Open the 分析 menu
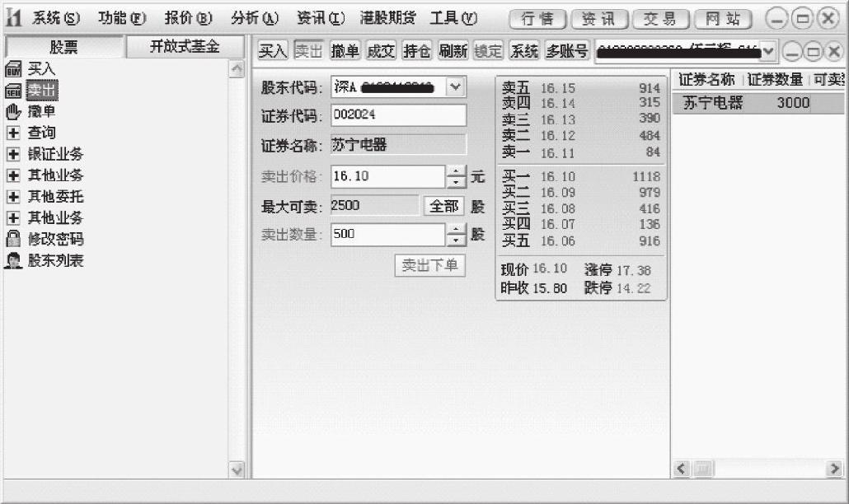Screen dimensions: 849x504 click(255, 18)
